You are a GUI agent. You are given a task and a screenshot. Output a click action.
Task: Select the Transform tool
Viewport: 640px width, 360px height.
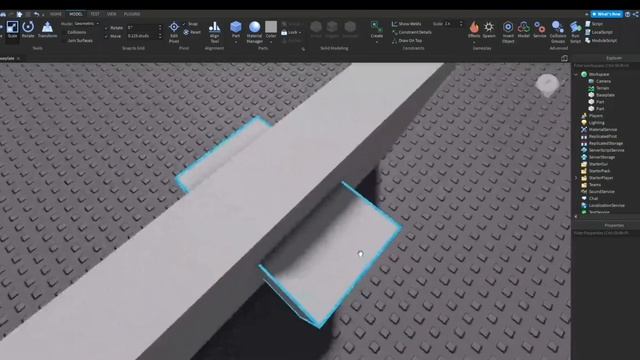point(47,30)
